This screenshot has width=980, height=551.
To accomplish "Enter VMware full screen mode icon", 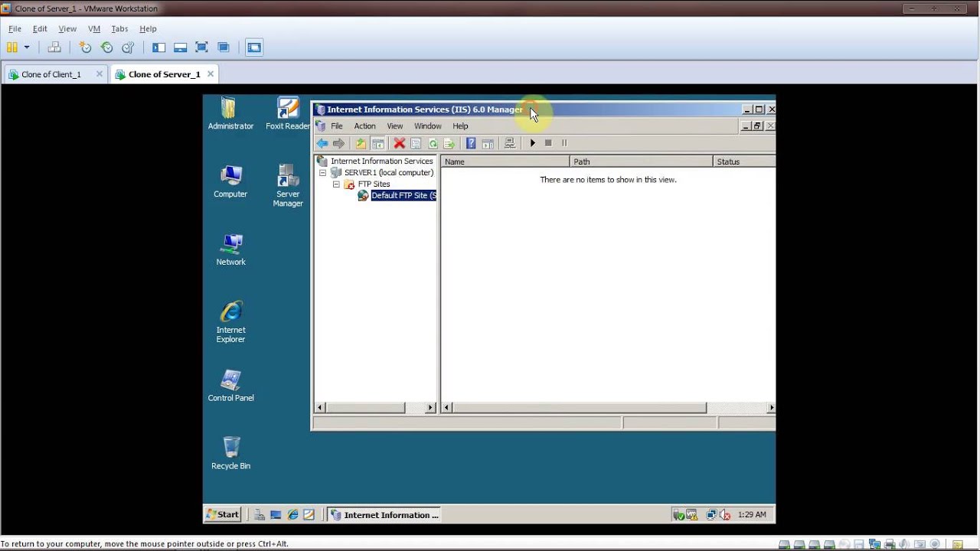I will pos(201,47).
